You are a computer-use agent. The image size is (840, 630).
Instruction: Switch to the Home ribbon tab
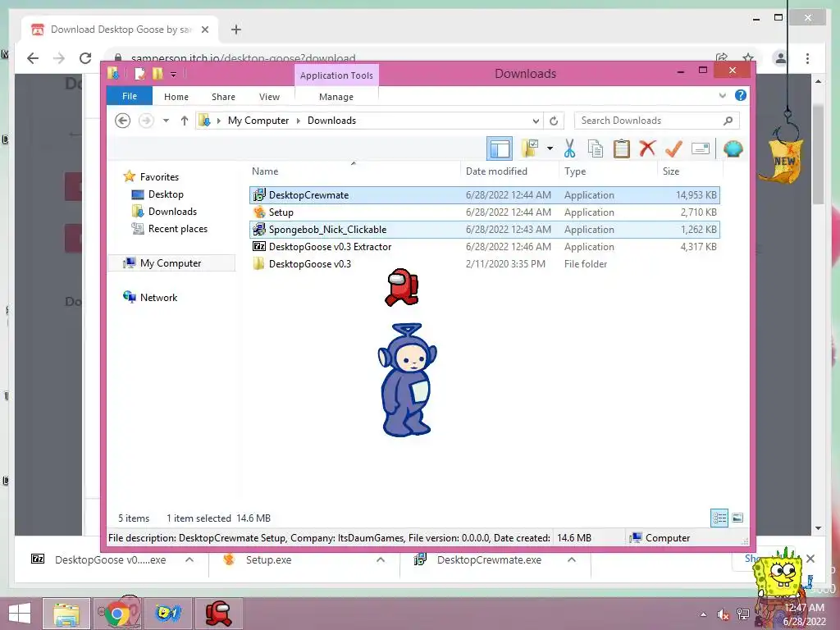[176, 97]
